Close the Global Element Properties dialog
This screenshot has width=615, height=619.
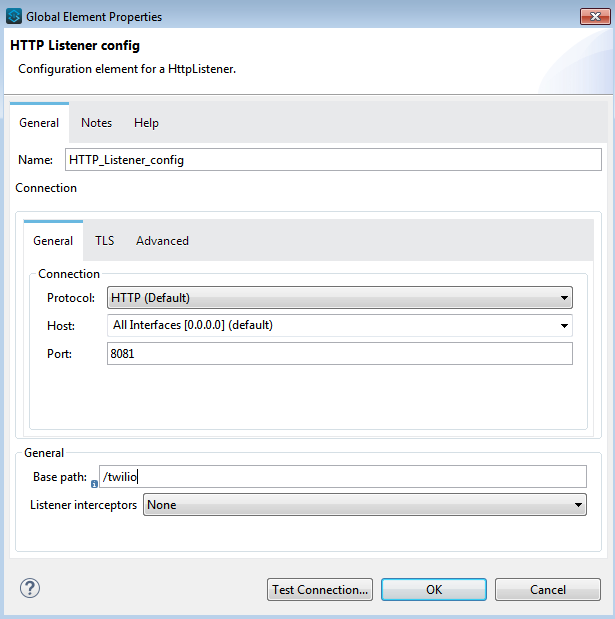click(x=595, y=17)
